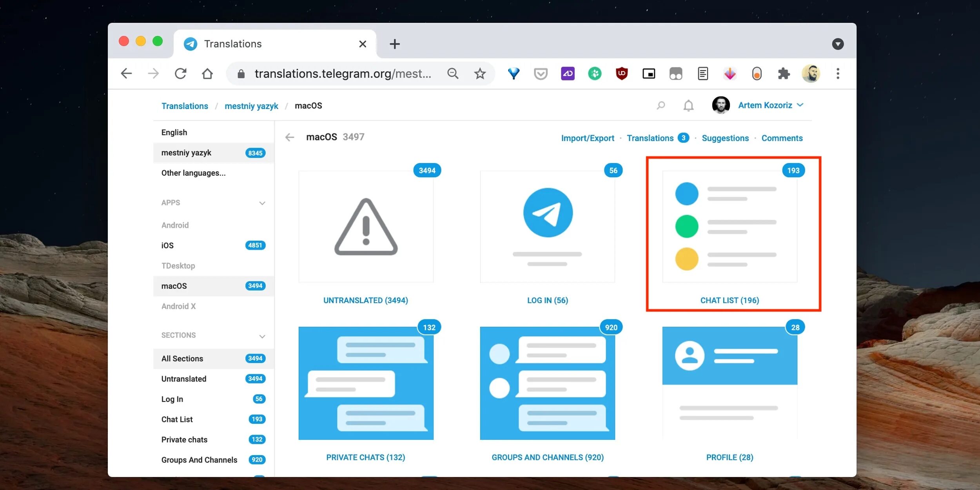Select English in the language list

(x=214, y=132)
